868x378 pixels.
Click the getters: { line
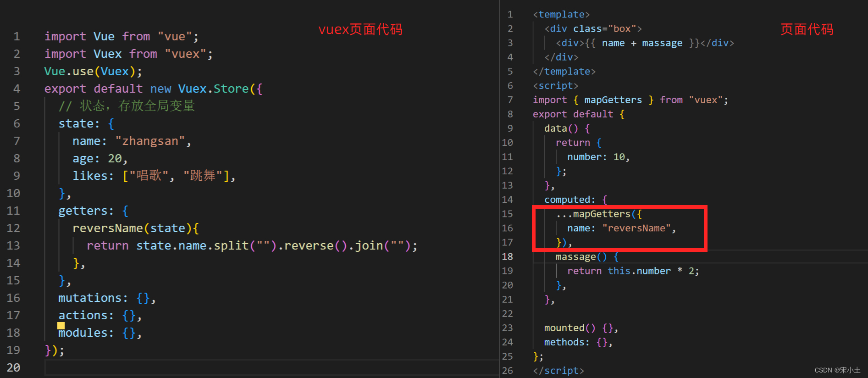point(94,211)
